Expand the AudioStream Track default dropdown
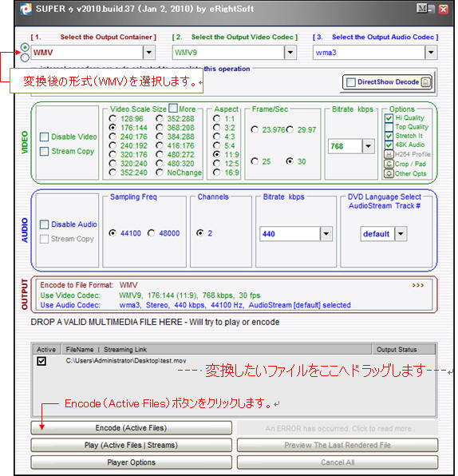This screenshot has width=458, height=476. (x=401, y=234)
